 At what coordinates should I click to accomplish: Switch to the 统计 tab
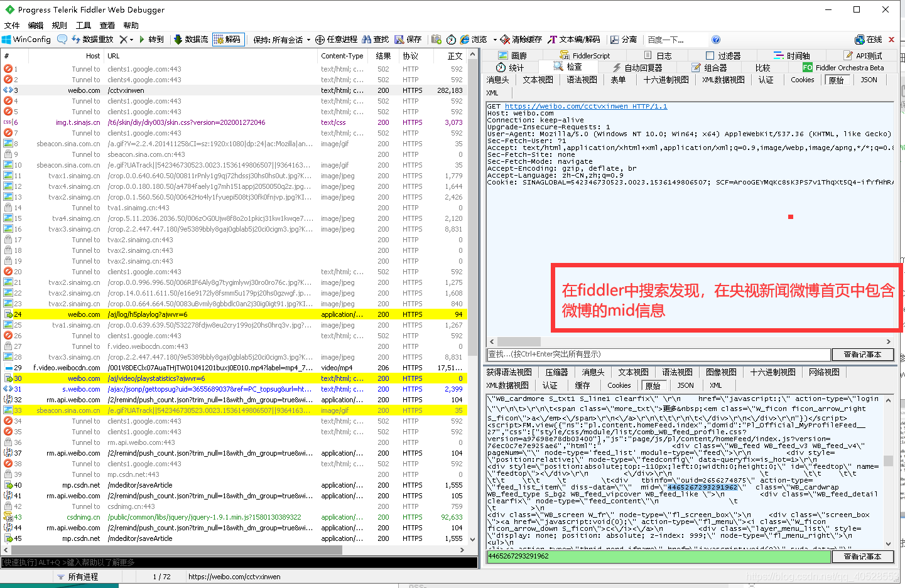coord(510,67)
